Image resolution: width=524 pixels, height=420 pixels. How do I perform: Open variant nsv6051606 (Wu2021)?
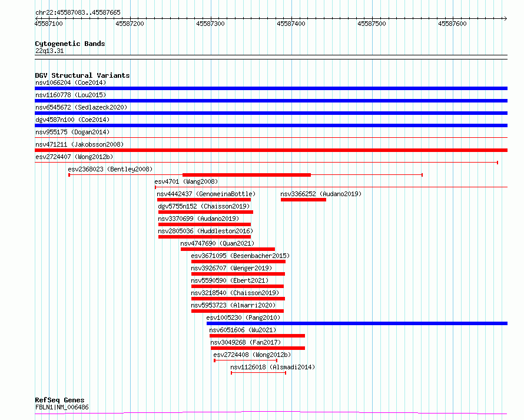pos(243,330)
